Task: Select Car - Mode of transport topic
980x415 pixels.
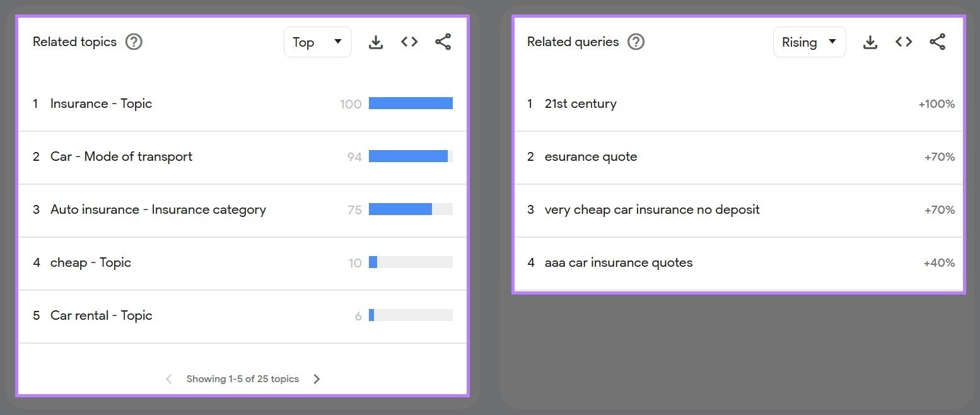Action: point(121,156)
